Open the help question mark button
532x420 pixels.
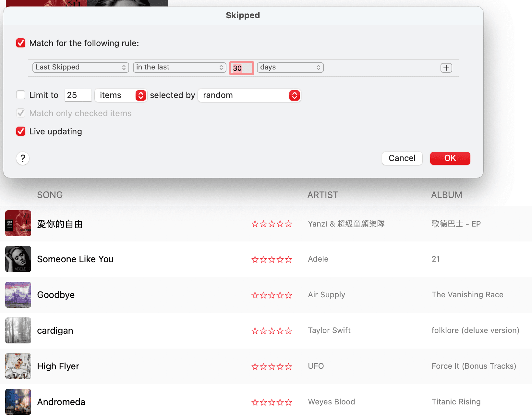pos(23,158)
